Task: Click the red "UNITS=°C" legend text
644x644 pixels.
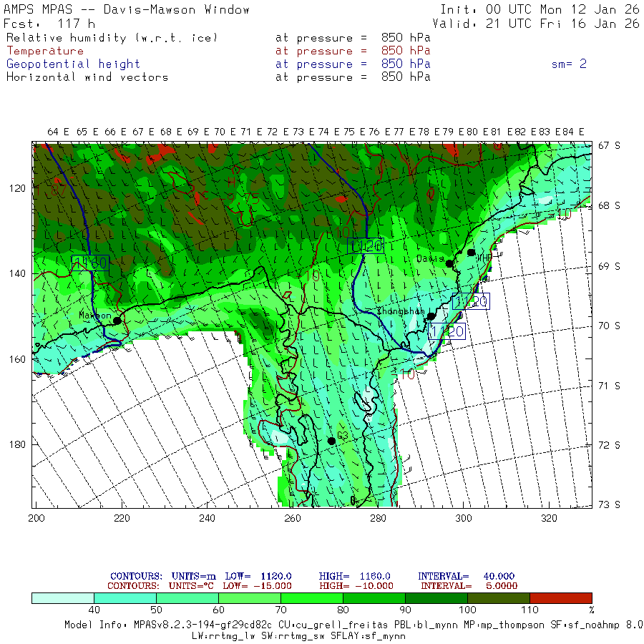Action: click(x=191, y=586)
